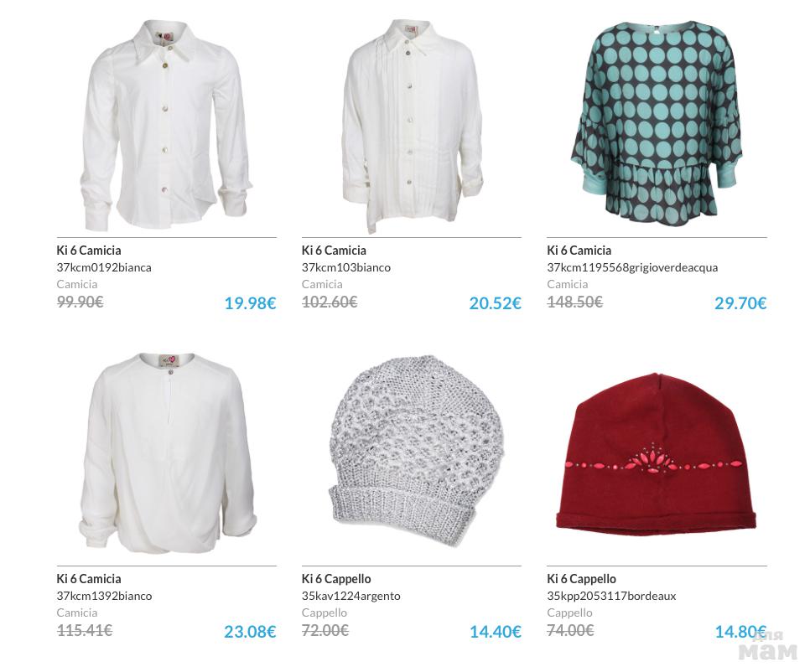Image resolution: width=810 pixels, height=672 pixels.
Task: Select the 19.98€ sale price
Action: tap(251, 303)
